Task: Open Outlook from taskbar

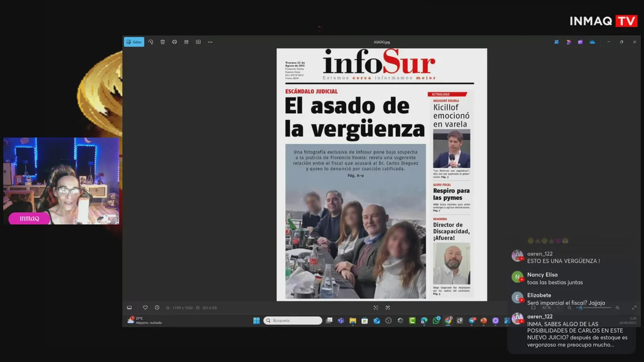Action: 376,321
